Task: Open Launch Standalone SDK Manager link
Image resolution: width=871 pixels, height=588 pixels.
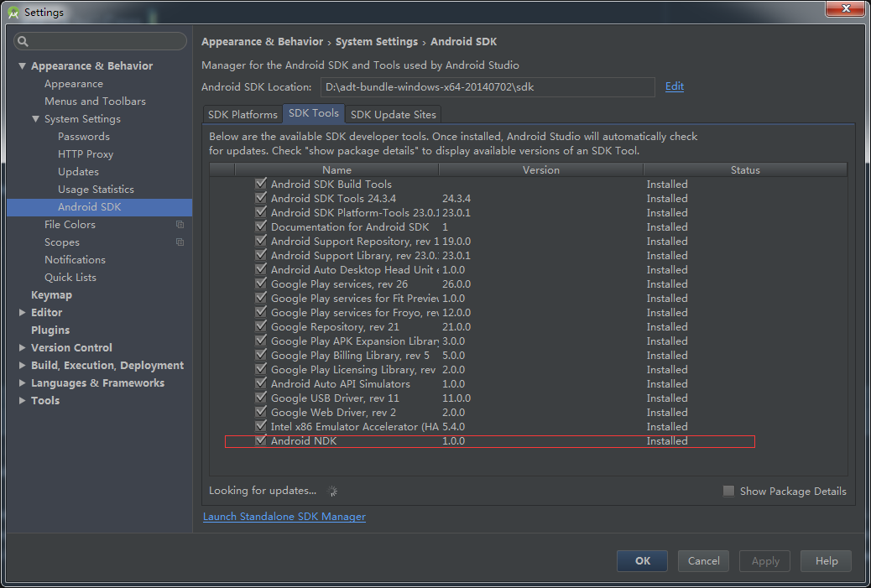Action: pos(284,517)
